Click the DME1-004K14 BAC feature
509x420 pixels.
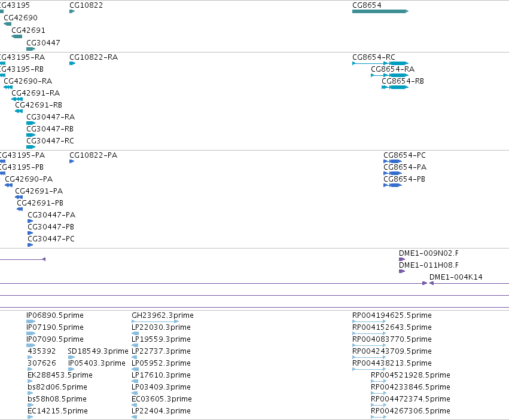pos(469,283)
